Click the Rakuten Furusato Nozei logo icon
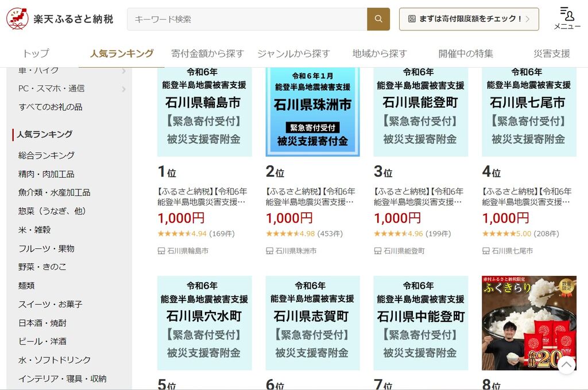Image resolution: width=588 pixels, height=390 pixels. [x=17, y=19]
